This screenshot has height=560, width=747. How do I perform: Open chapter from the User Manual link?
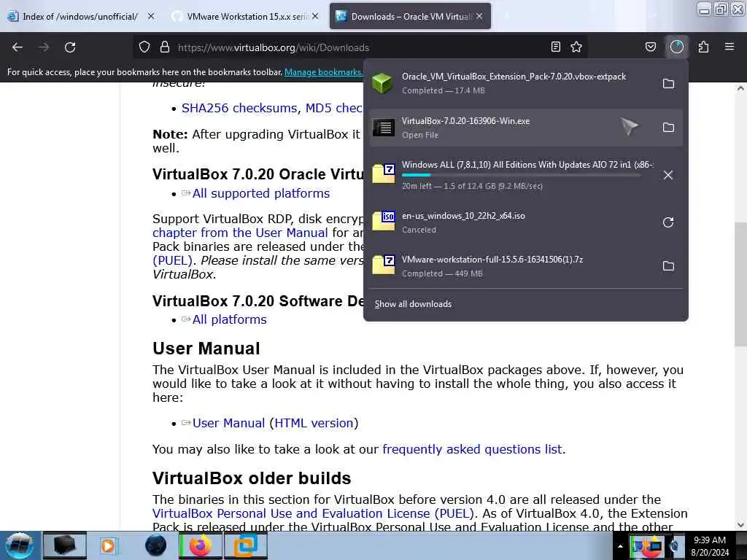[240, 233]
